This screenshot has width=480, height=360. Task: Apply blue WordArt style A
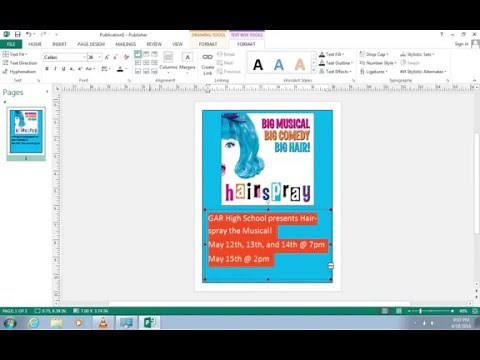click(279, 65)
